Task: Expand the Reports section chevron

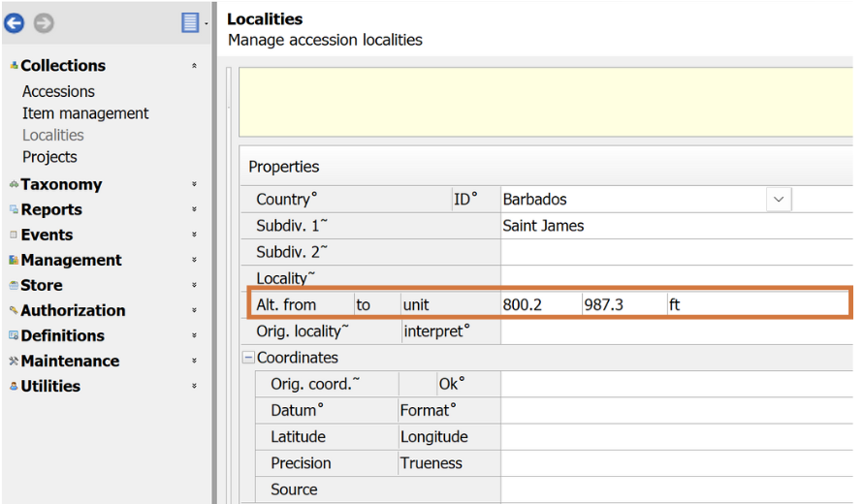Action: [x=194, y=209]
